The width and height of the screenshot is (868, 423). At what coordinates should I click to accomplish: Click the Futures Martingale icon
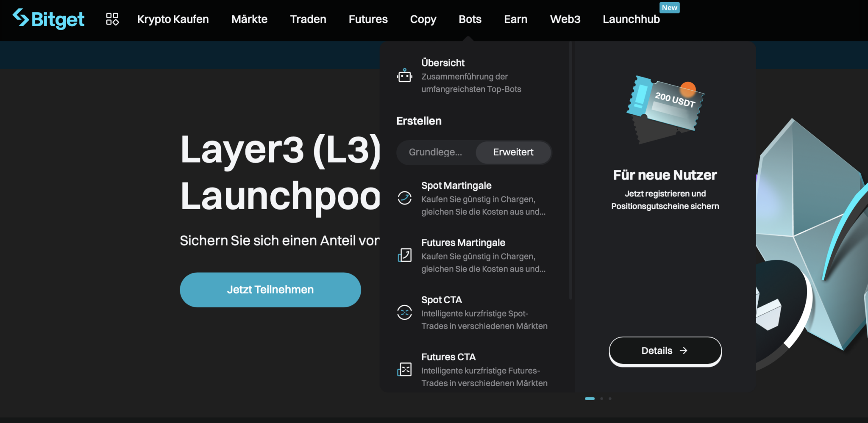404,255
